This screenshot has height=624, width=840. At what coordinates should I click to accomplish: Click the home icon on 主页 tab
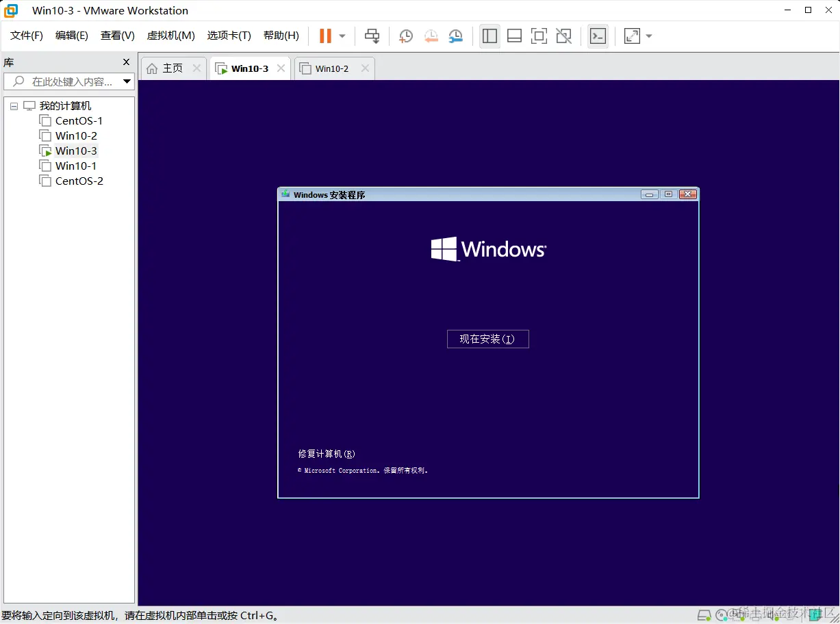pyautogui.click(x=152, y=68)
